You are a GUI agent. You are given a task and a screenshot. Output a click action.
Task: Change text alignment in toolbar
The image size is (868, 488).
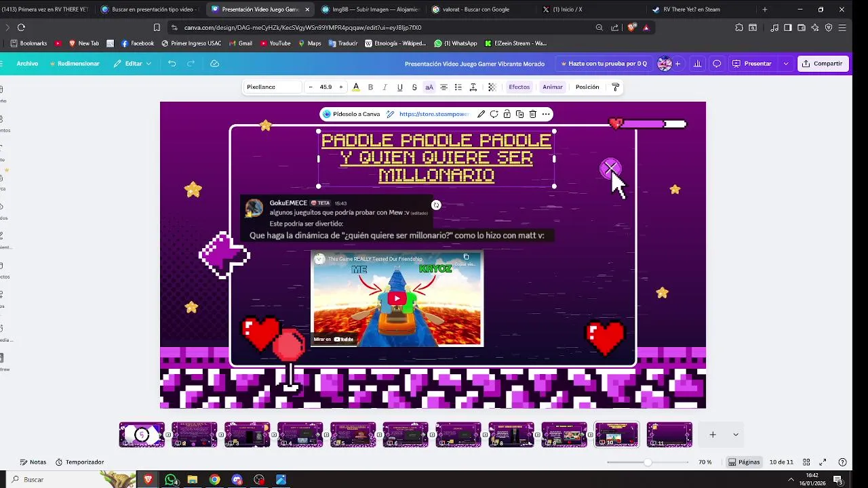click(x=443, y=87)
